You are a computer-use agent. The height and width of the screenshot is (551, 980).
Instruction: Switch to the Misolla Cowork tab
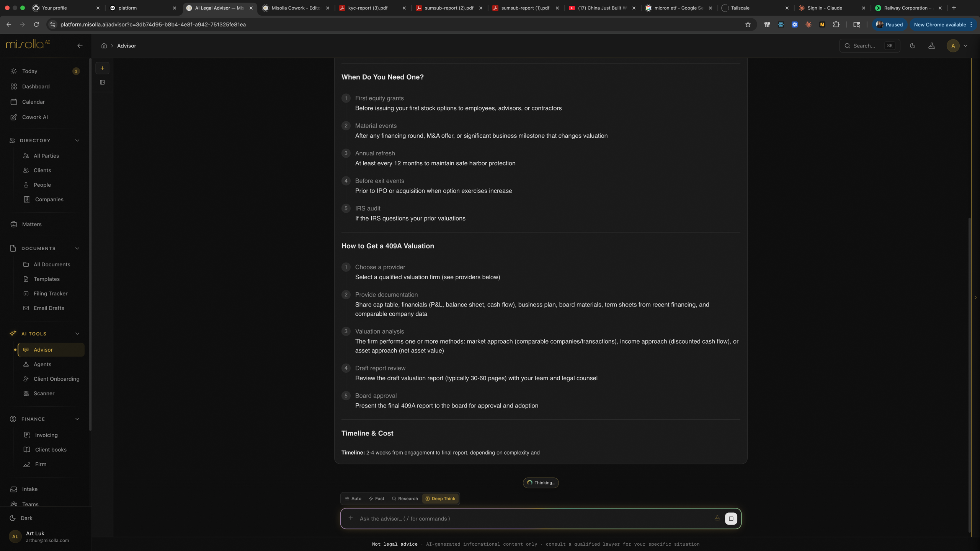click(x=296, y=8)
